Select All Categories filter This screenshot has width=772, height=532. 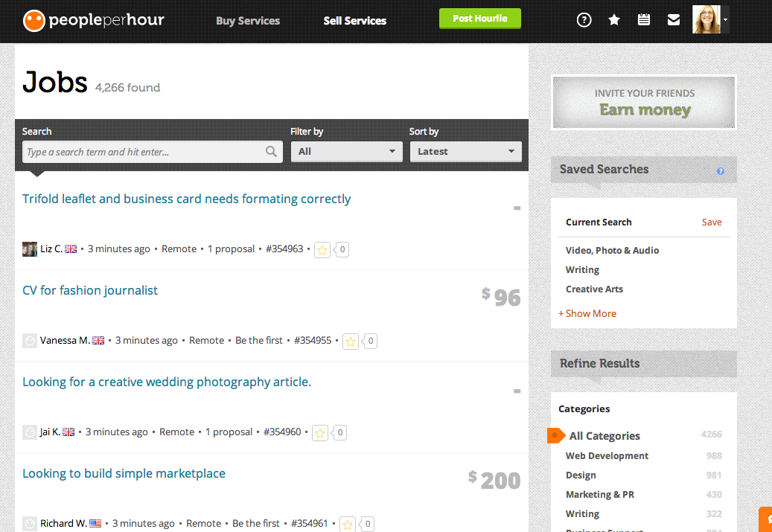604,435
